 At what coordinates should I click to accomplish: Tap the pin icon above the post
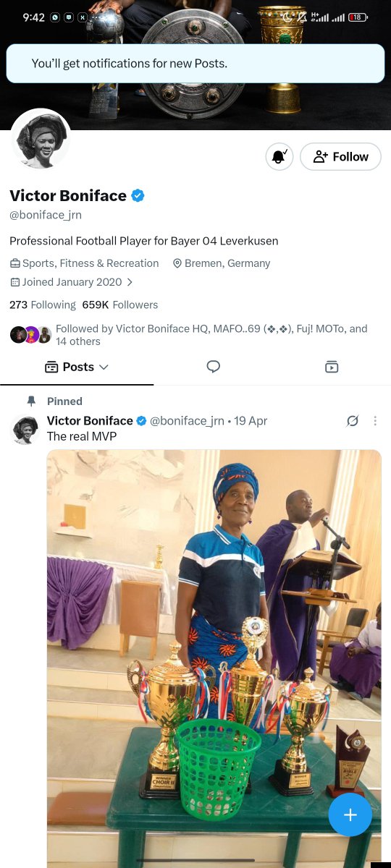pos(31,401)
